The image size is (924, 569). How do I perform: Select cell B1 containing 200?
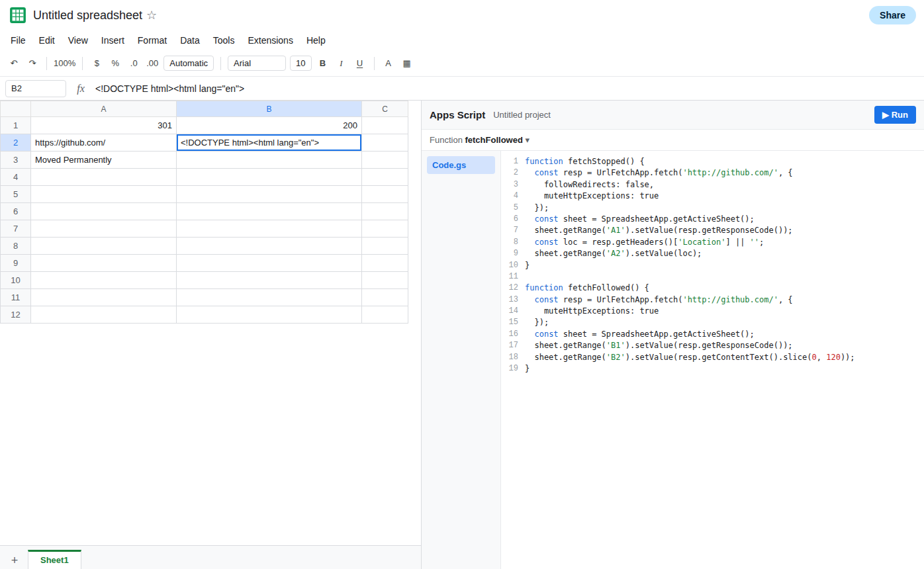tap(269, 126)
